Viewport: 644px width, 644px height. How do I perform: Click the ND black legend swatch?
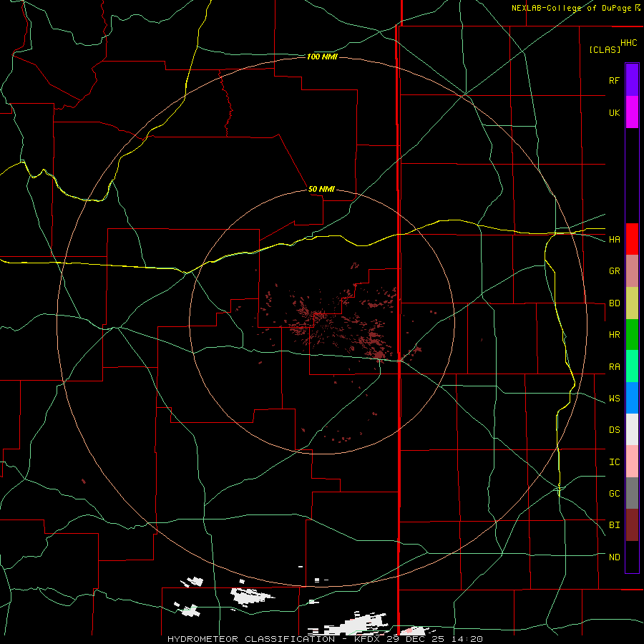pos(632,557)
